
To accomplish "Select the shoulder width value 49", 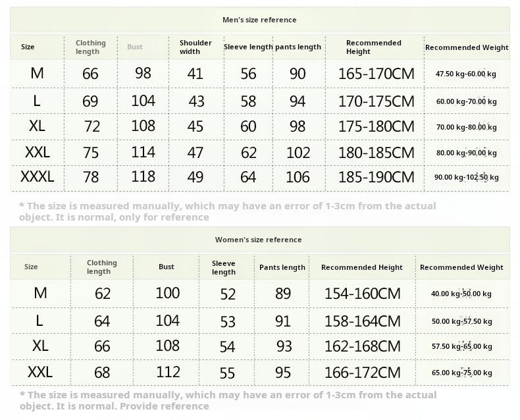I will pos(195,177).
